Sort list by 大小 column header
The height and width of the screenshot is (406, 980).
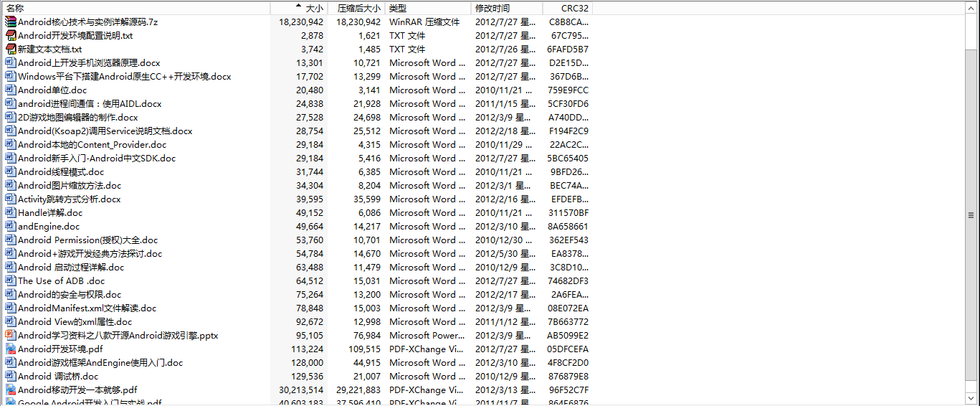[x=299, y=8]
